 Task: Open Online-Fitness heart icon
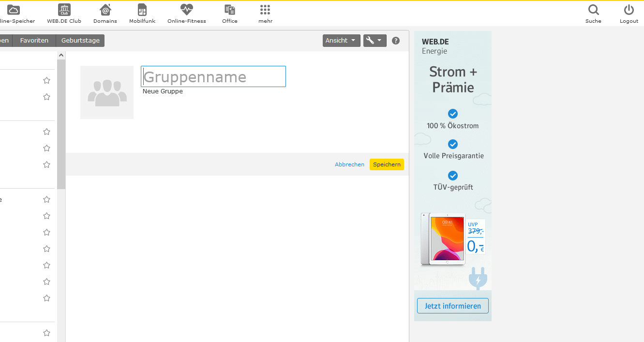tap(186, 10)
